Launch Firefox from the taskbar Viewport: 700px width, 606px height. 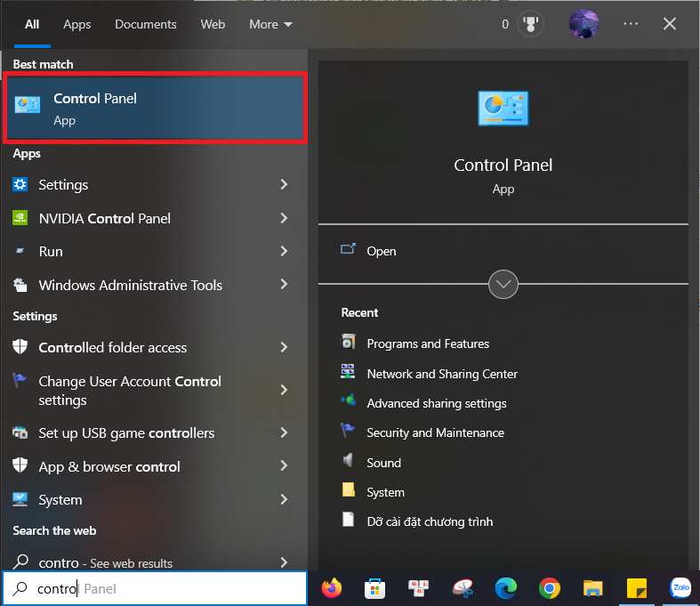point(332,588)
